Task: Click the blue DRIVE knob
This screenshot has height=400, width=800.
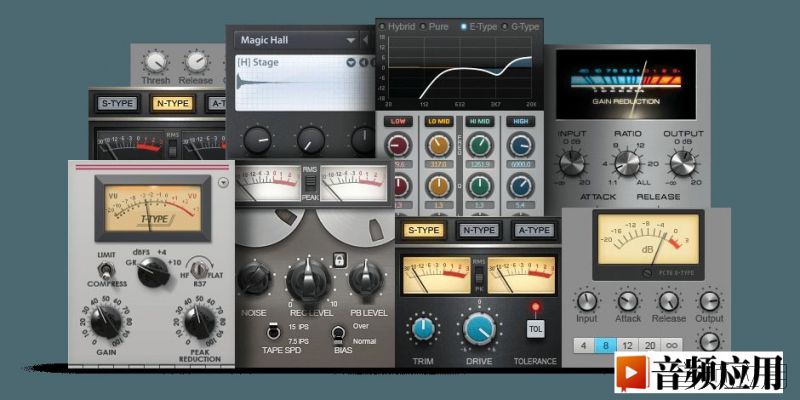Action: pyautogui.click(x=480, y=329)
